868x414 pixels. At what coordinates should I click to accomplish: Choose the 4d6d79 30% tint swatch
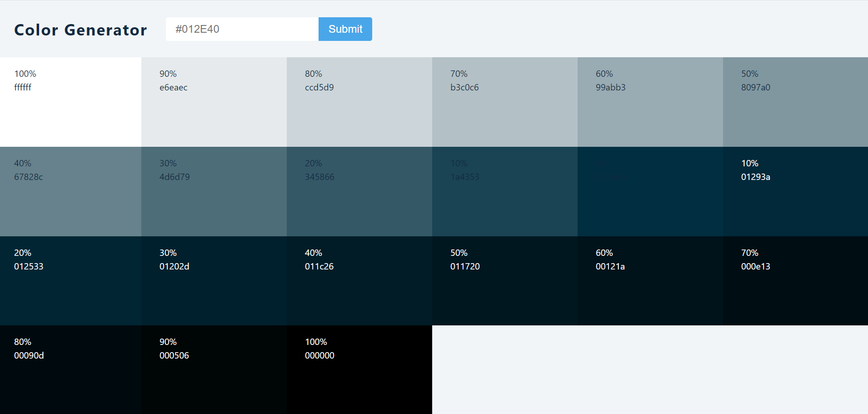click(x=214, y=191)
